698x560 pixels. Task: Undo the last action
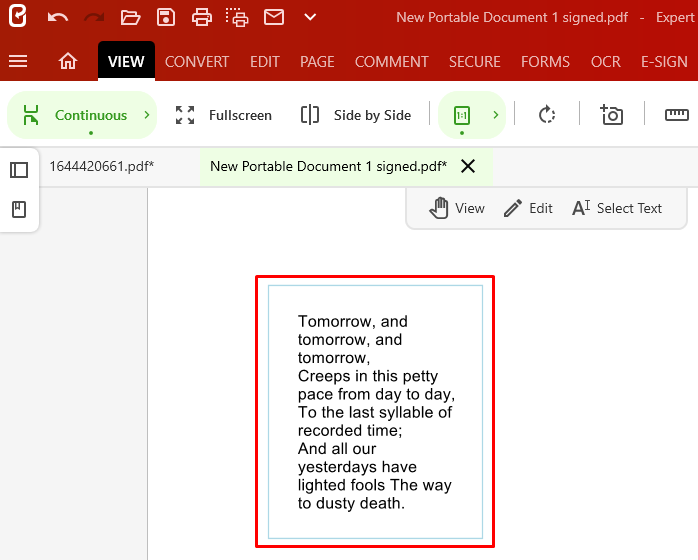point(58,18)
